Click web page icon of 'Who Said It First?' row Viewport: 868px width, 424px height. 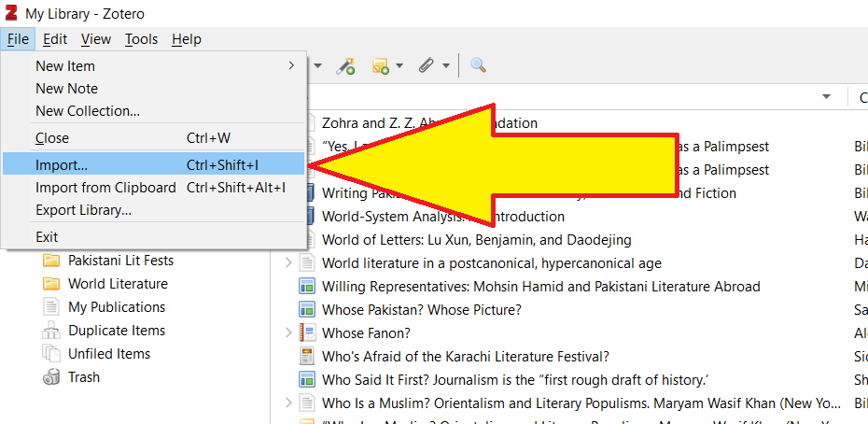(307, 380)
